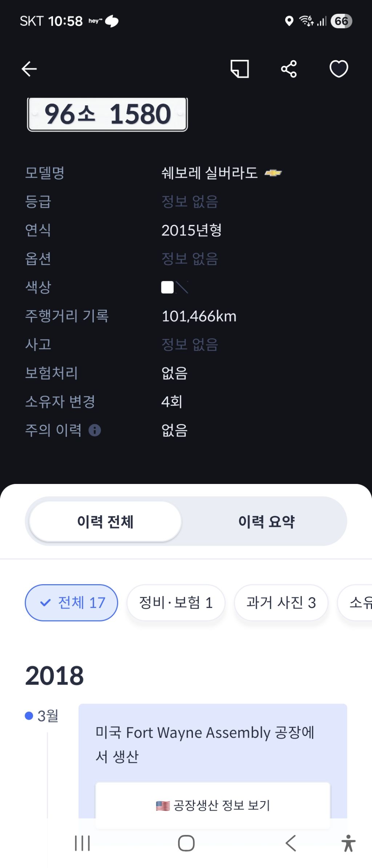Viewport: 372px width, 868px height.
Task: Open 공장생산 정보 보기 button
Action: coord(213,806)
